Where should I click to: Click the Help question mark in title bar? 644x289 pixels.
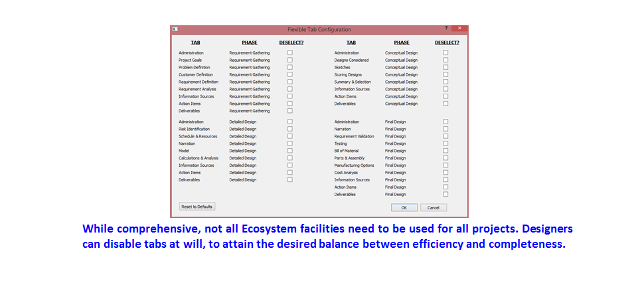coord(446,29)
